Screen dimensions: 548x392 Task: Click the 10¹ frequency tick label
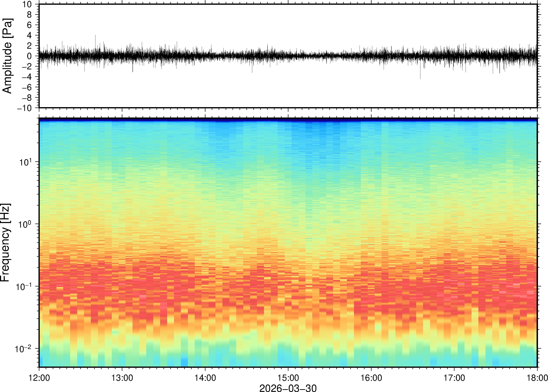(25, 162)
